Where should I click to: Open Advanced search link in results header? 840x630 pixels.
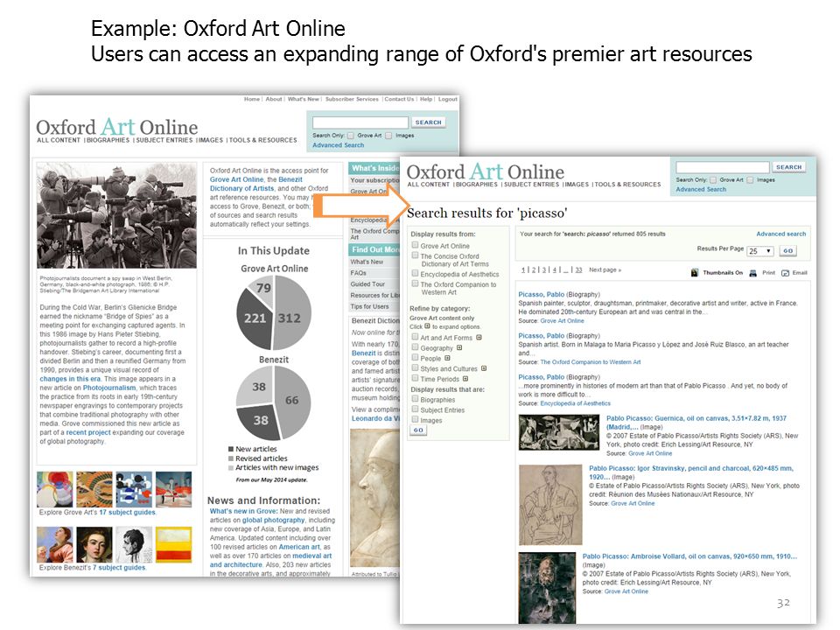780,234
